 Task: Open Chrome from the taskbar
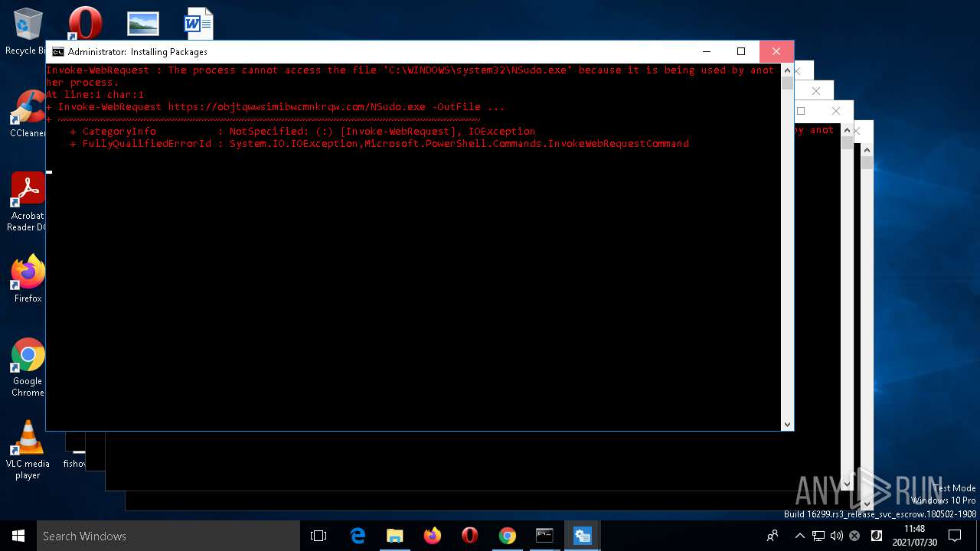[507, 536]
